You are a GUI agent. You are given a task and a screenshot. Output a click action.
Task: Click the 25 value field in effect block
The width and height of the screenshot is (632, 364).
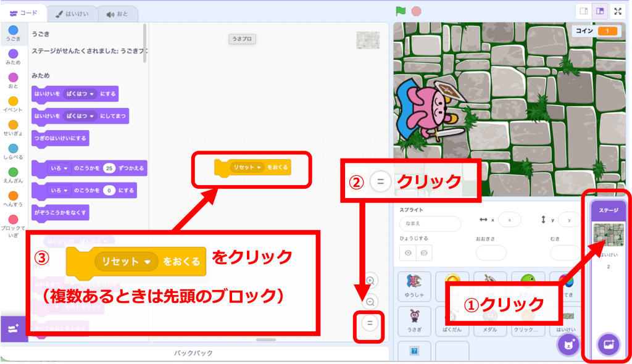pyautogui.click(x=109, y=168)
